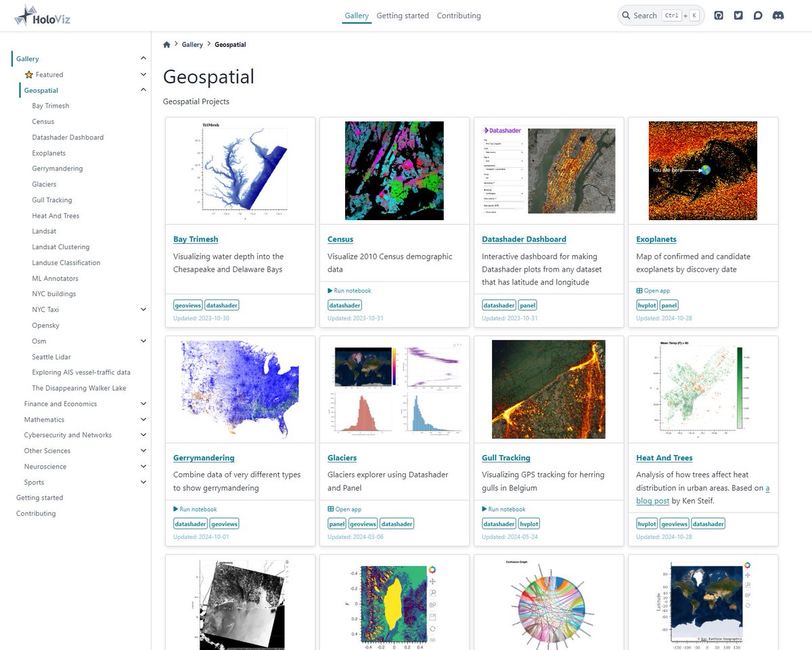This screenshot has width=812, height=650.
Task: Open the Discourse forum icon in header
Action: tap(758, 16)
